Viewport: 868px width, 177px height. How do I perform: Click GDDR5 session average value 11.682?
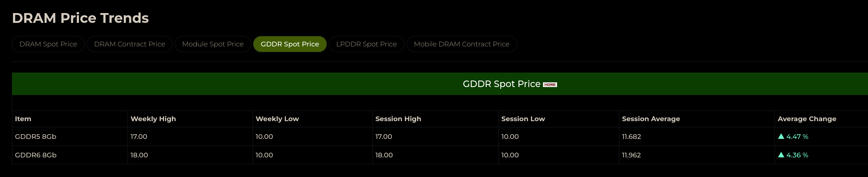(x=631, y=136)
